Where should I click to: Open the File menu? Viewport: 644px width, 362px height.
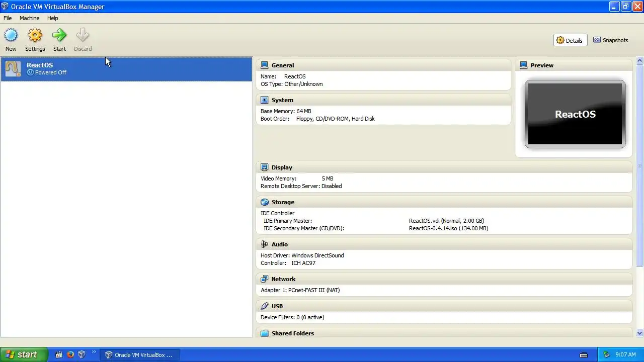[x=8, y=18]
